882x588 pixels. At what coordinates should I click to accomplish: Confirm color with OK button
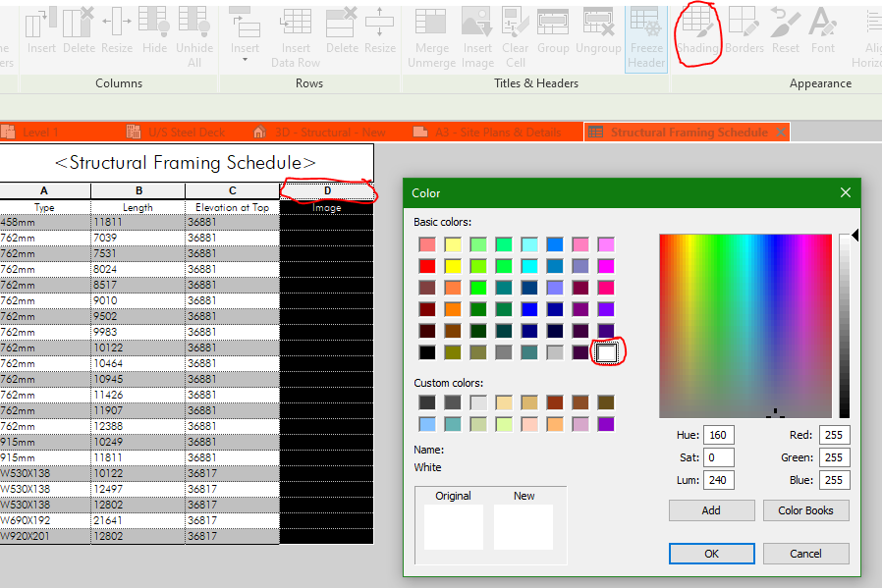pyautogui.click(x=711, y=554)
